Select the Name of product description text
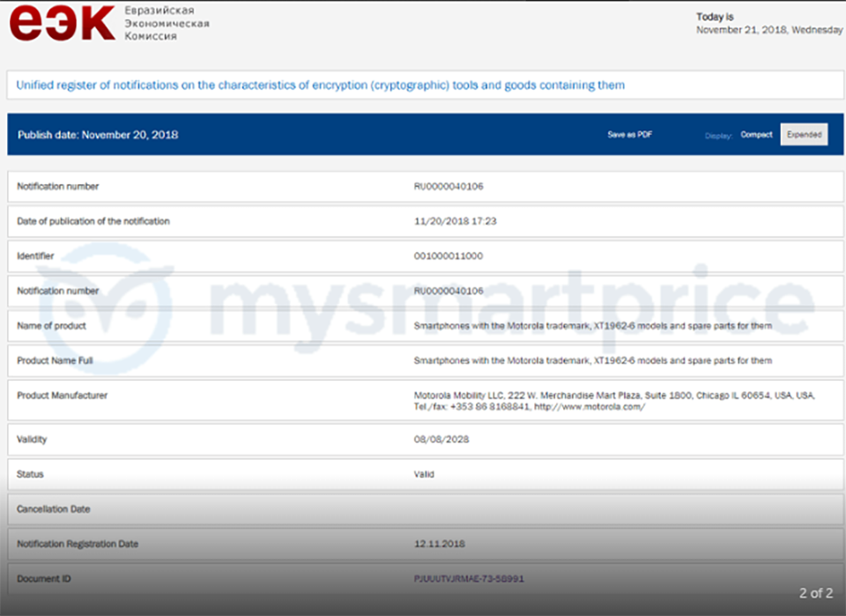846x616 pixels. [592, 326]
